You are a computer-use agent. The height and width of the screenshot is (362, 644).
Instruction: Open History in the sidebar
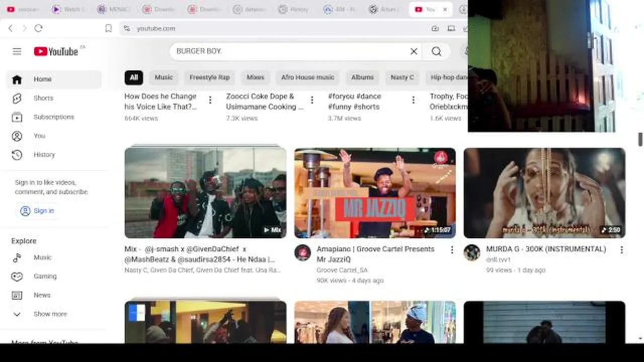click(54, 155)
